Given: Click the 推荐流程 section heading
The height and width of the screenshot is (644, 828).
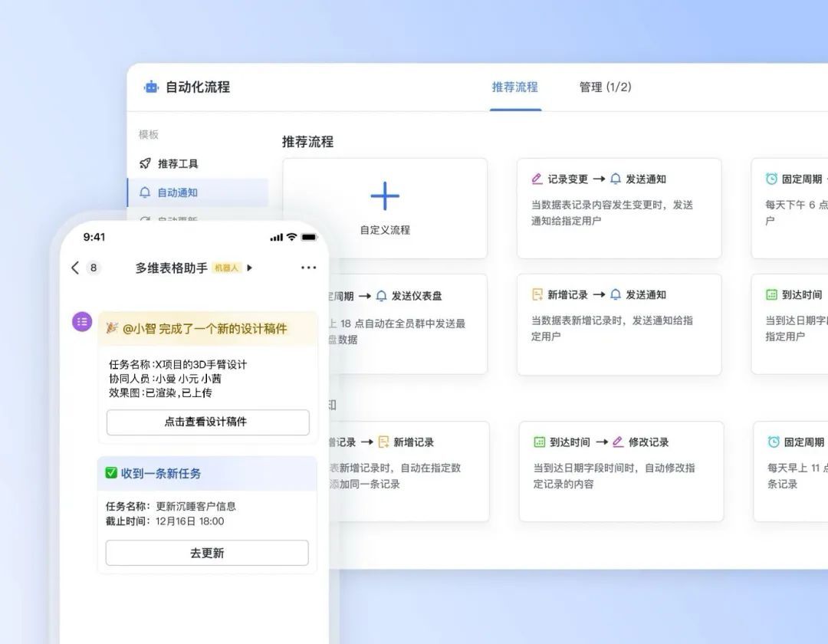Looking at the screenshot, I should tap(308, 142).
